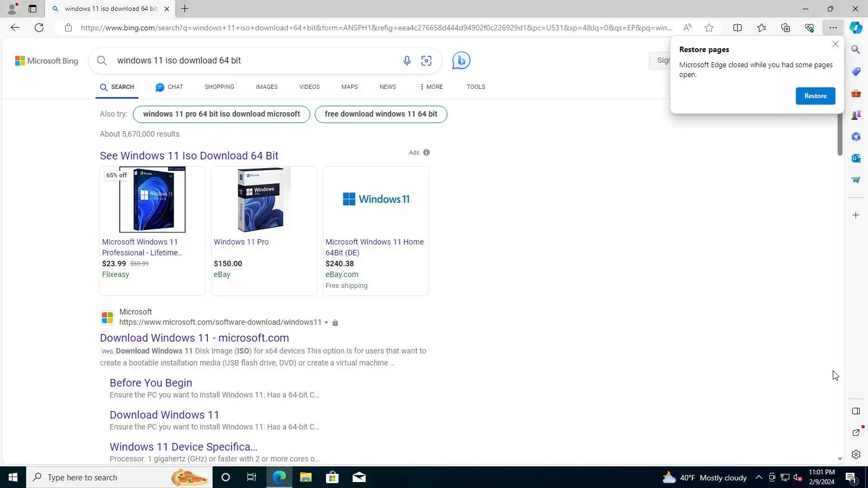Open File Explorer from taskbar
The width and height of the screenshot is (868, 488).
pos(305,478)
